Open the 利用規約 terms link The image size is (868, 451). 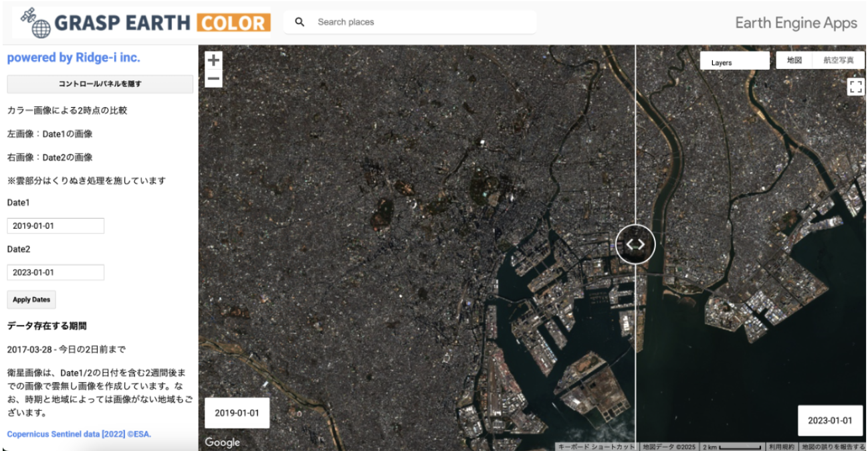(781, 446)
